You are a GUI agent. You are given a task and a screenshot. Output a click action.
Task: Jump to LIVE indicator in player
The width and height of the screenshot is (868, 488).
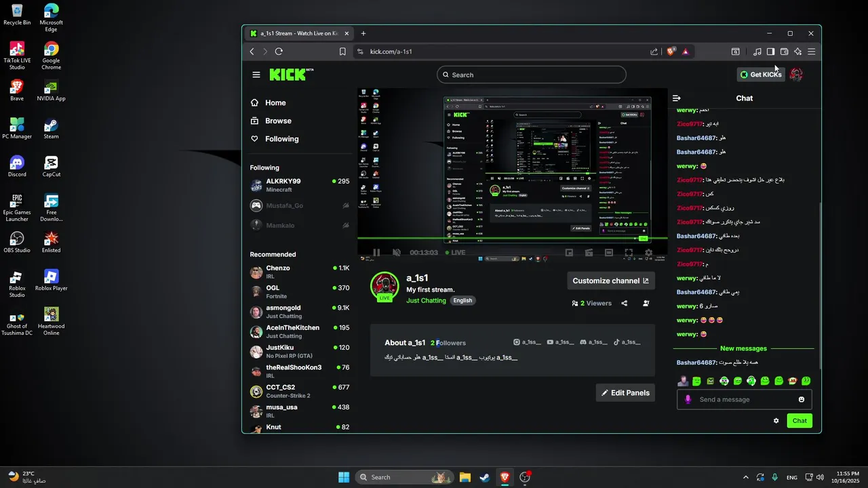point(454,253)
